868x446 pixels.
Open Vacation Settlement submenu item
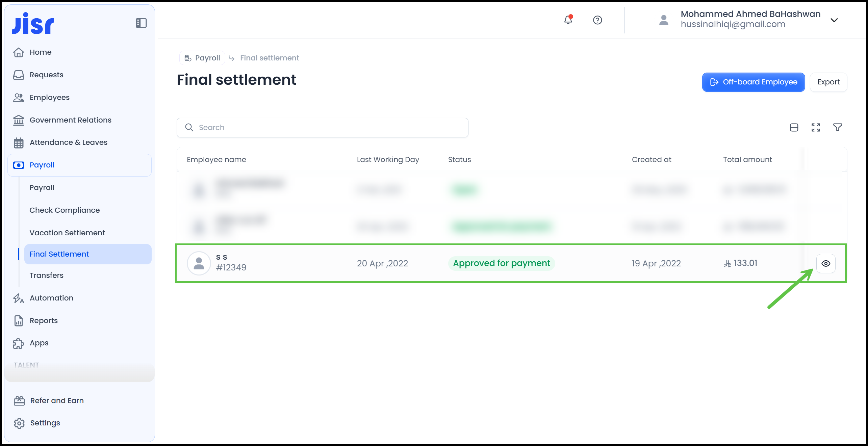67,233
